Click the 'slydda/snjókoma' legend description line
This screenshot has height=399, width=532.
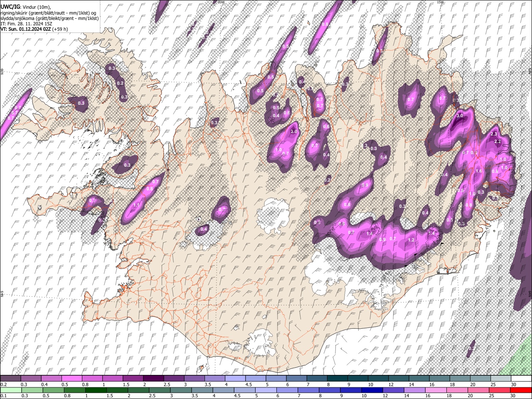(49, 18)
